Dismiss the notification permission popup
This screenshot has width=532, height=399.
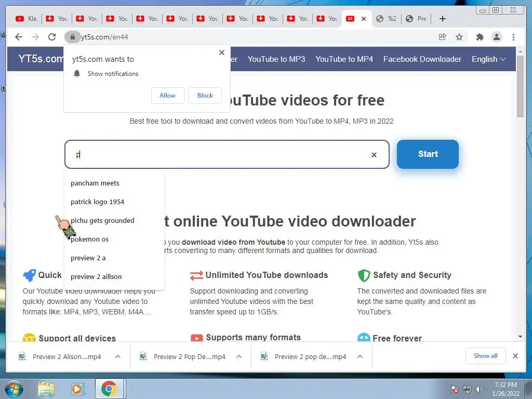221,52
